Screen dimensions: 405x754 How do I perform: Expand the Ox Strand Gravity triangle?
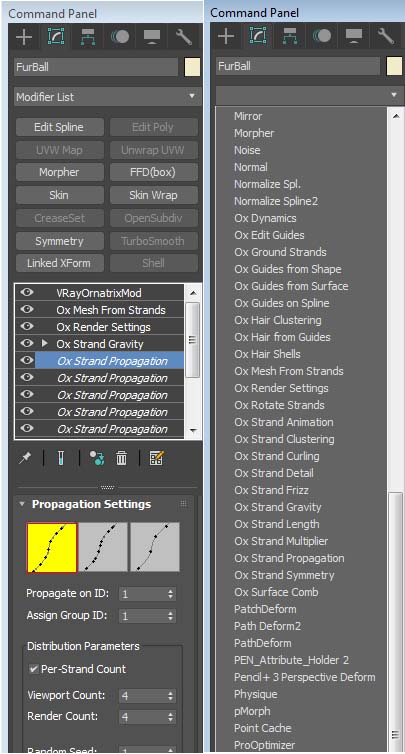coord(45,344)
